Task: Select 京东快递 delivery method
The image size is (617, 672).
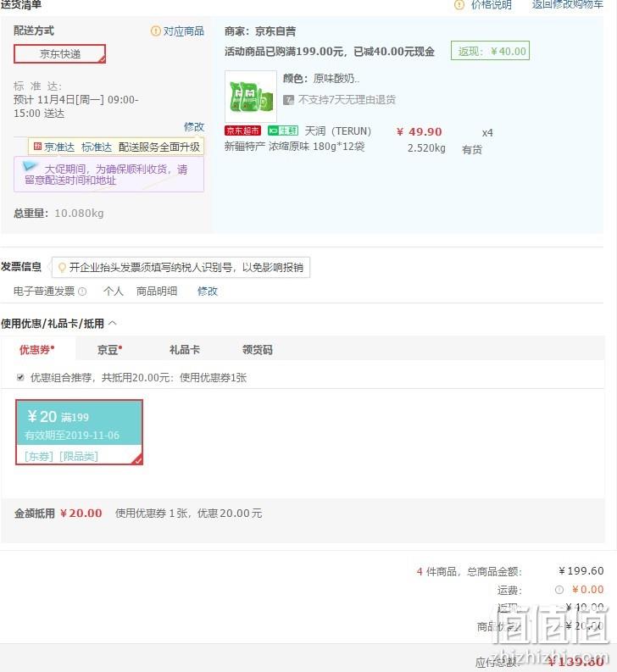Action: coord(59,54)
